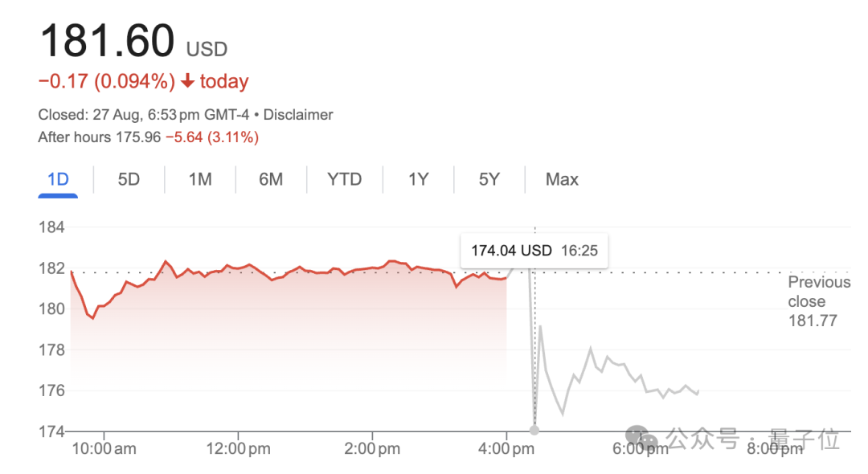Select the YTD tab
Screen dimensions: 868x474
pos(344,179)
